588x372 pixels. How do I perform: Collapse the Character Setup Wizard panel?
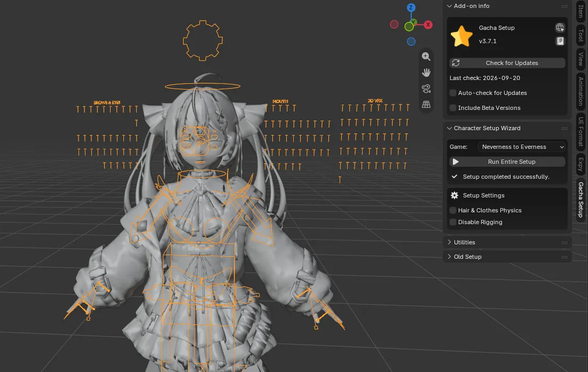pyautogui.click(x=449, y=128)
